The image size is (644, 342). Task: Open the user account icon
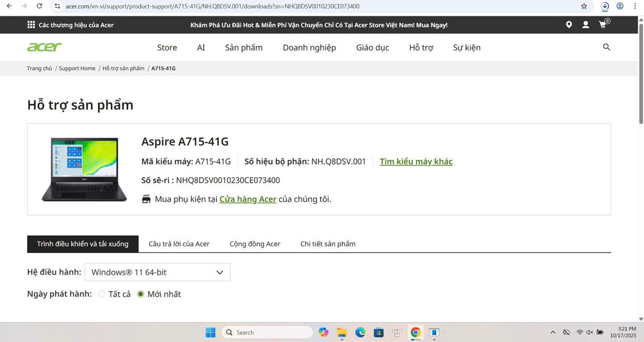[x=586, y=25]
